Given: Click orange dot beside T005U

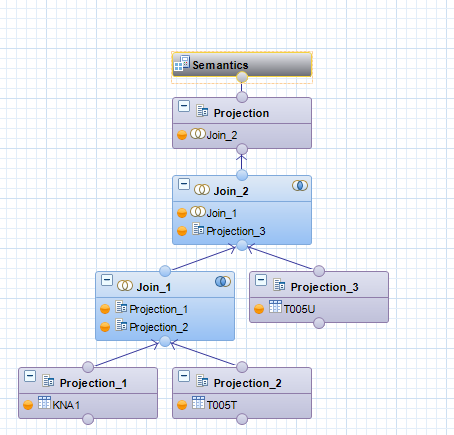Looking at the screenshot, I should (x=259, y=309).
